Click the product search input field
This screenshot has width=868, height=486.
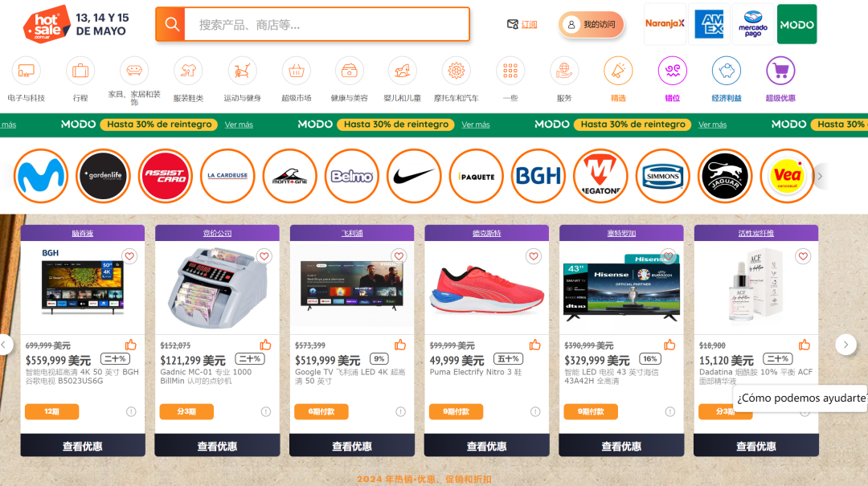[x=321, y=24]
